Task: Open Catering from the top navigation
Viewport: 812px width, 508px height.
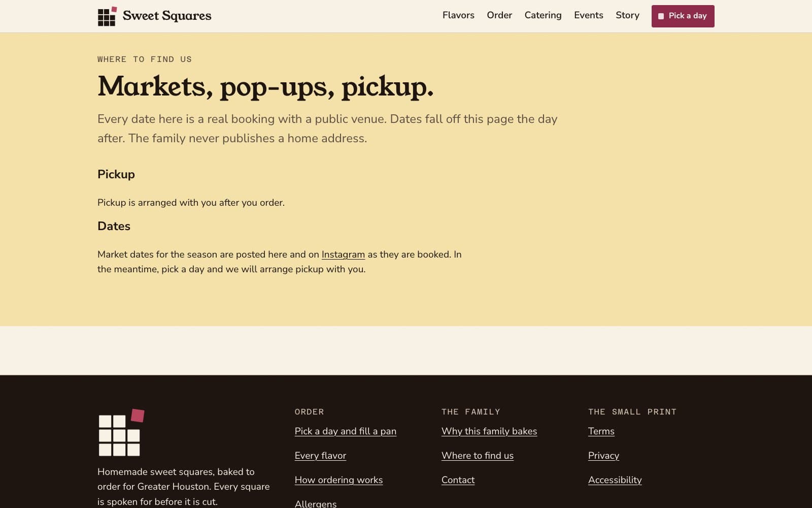Action: (x=543, y=15)
